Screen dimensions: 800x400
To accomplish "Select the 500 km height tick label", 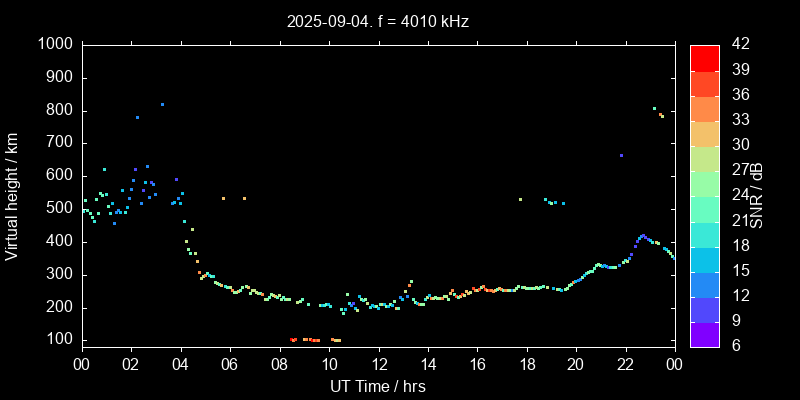I will (x=58, y=209).
